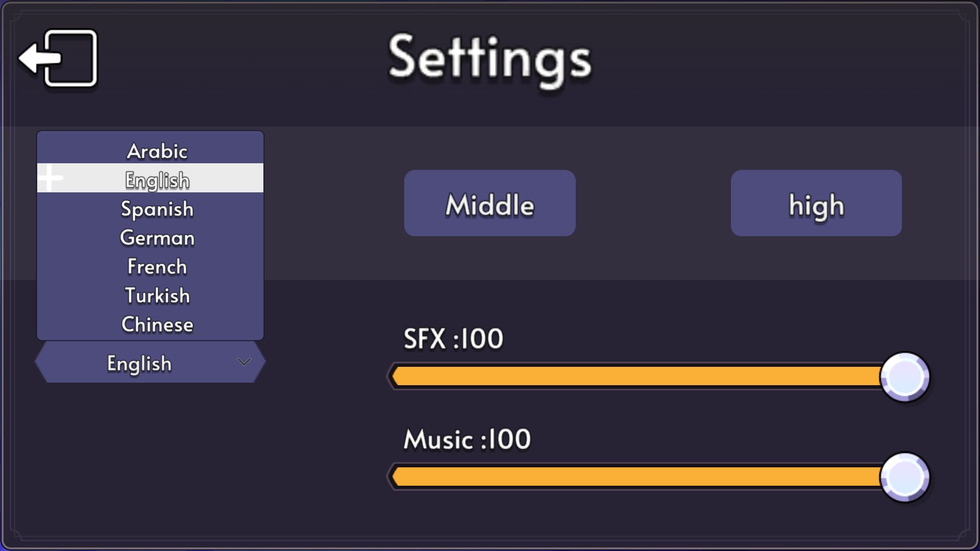Pick Spanish in the language list

click(157, 209)
